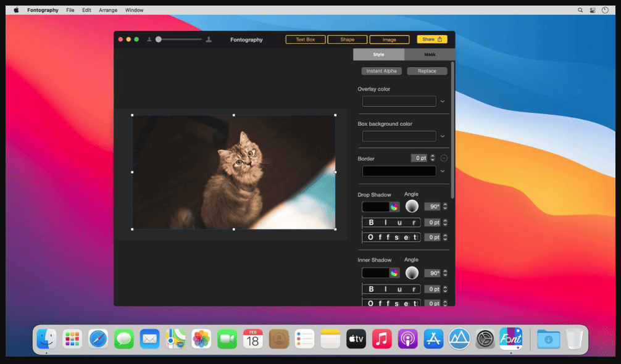Insert a Shape

[348, 39]
